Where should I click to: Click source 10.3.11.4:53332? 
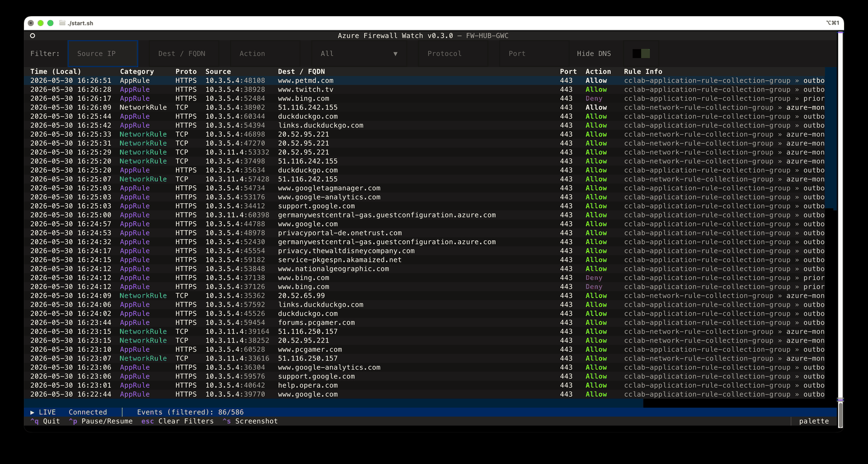pyautogui.click(x=237, y=152)
